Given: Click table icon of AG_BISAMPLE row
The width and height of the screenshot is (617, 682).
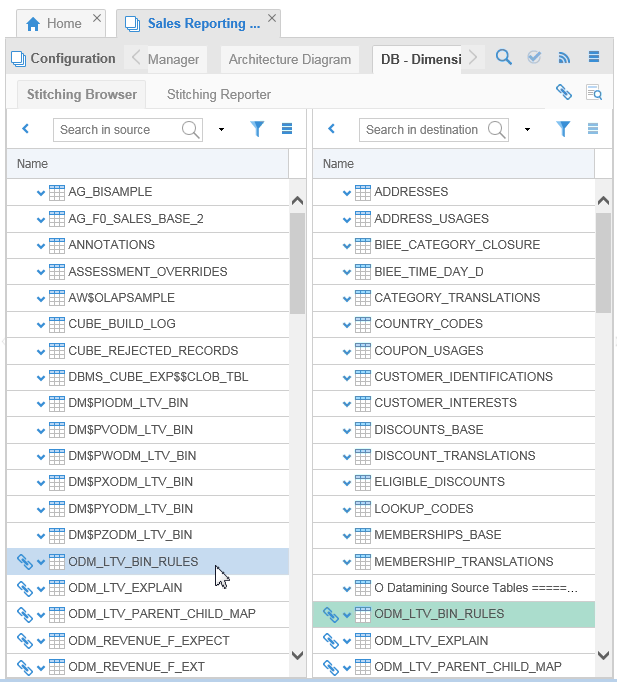Looking at the screenshot, I should pos(57,192).
